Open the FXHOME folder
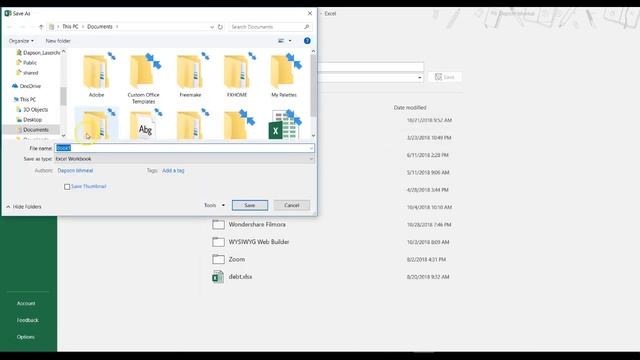 tap(237, 76)
